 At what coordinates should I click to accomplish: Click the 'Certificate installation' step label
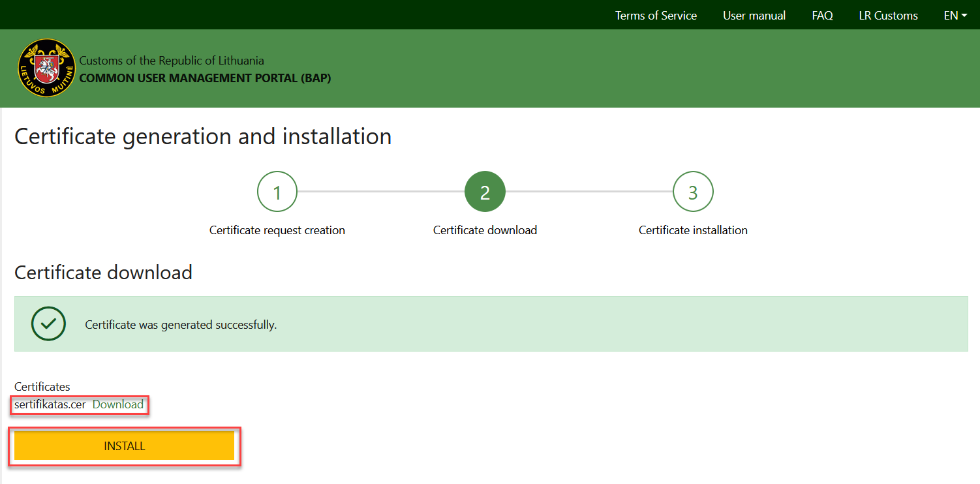693,230
